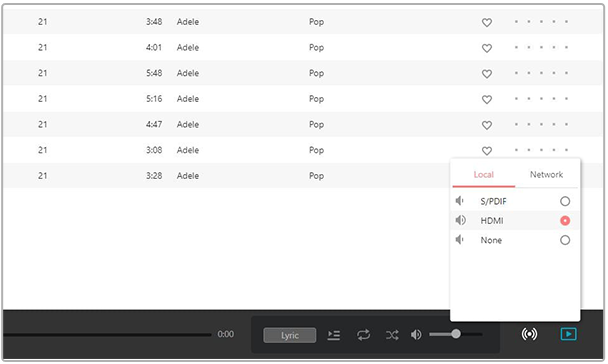This screenshot has height=364, width=608.
Task: Select None output radio button
Action: pyautogui.click(x=565, y=240)
